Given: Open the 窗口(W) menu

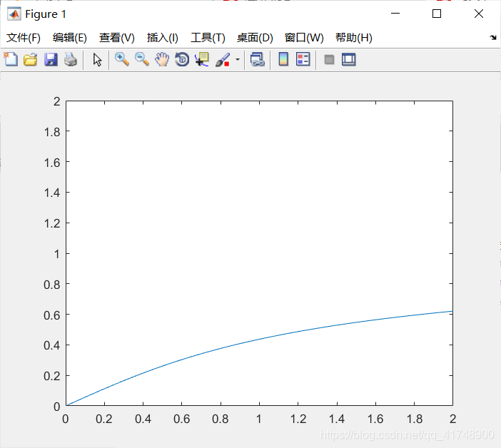Looking at the screenshot, I should coord(304,38).
